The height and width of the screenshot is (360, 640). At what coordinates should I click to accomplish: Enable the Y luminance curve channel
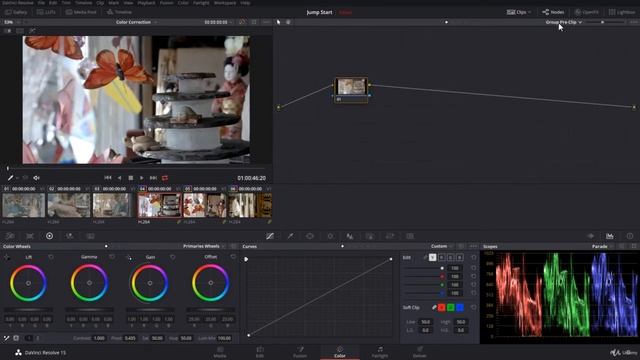pos(433,258)
